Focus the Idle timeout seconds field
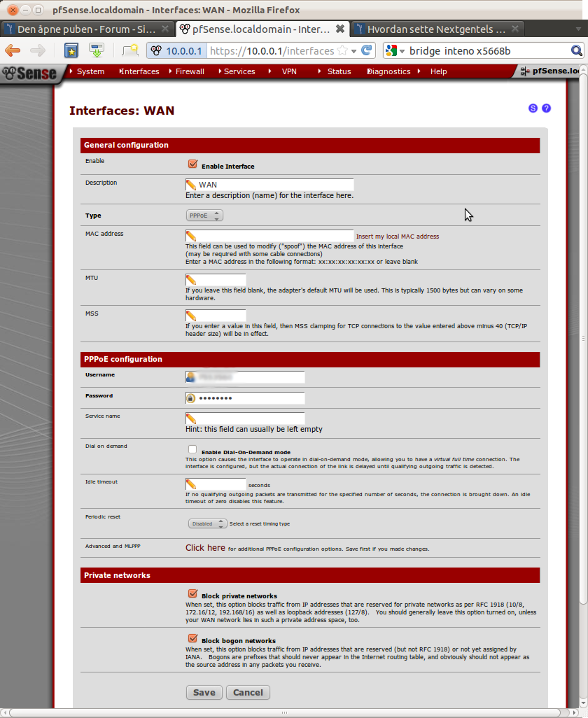Viewport: 588px width, 718px height. (x=216, y=484)
